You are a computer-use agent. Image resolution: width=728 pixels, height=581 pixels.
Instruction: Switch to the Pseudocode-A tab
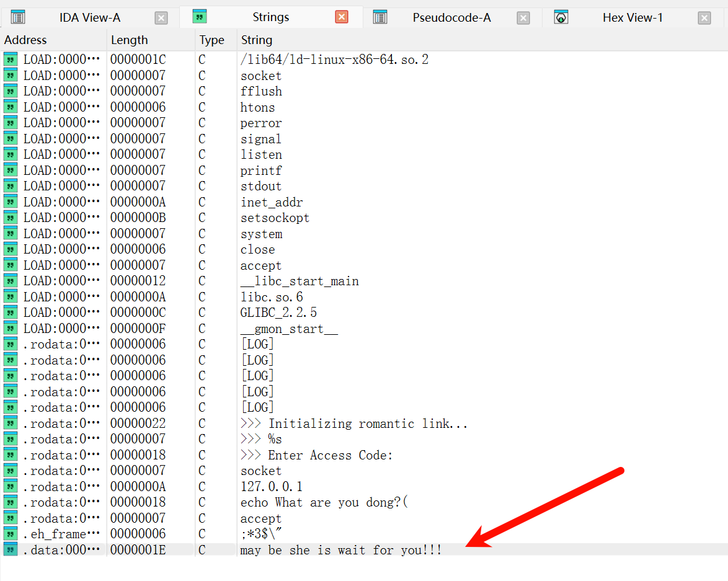451,18
